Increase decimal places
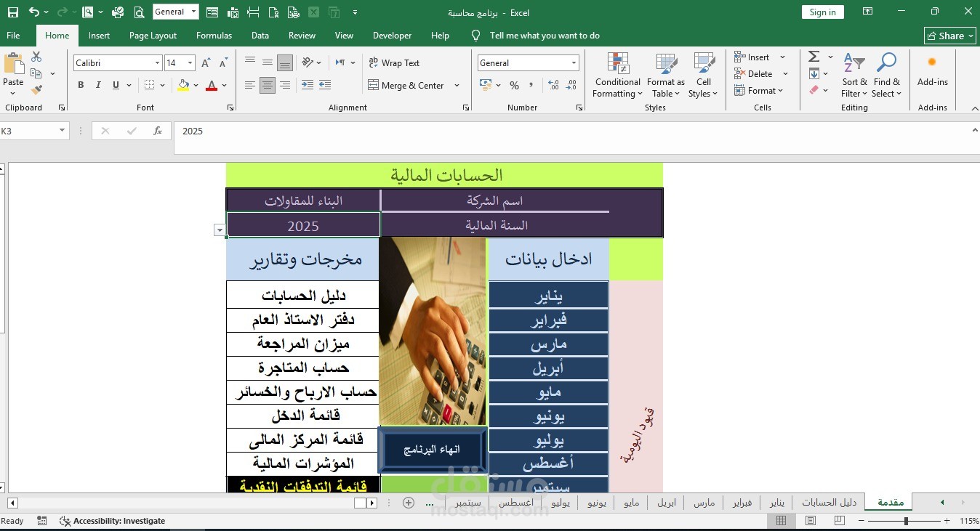This screenshot has height=531, width=980. (x=553, y=85)
